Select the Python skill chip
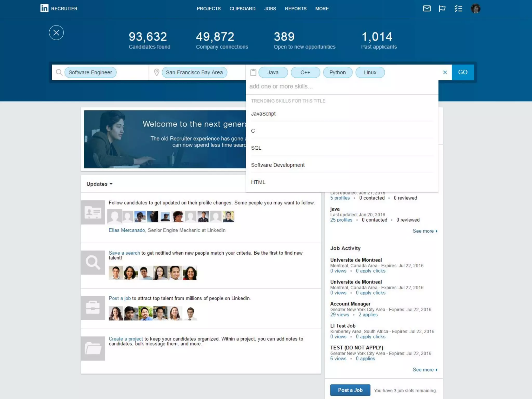This screenshot has height=399, width=532. [337, 72]
